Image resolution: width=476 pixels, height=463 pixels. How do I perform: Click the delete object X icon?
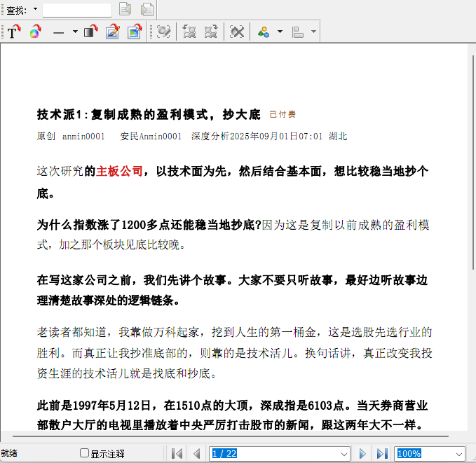point(237,32)
